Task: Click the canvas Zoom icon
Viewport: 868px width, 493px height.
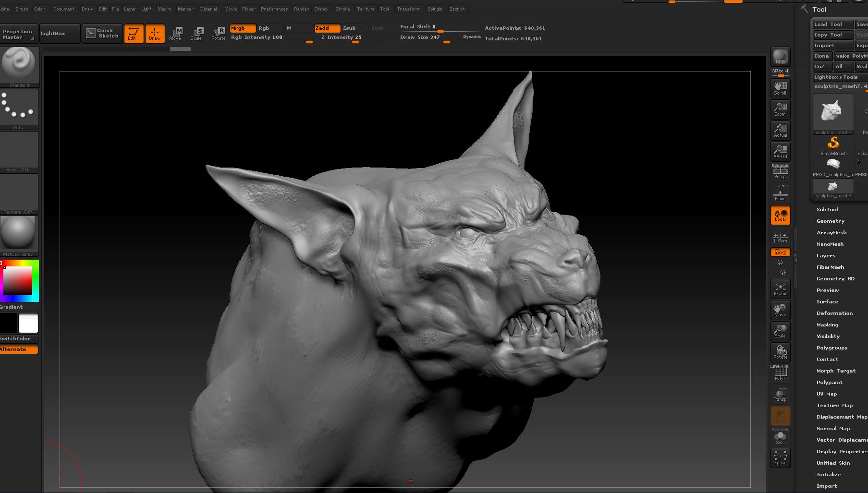Action: pos(780,109)
